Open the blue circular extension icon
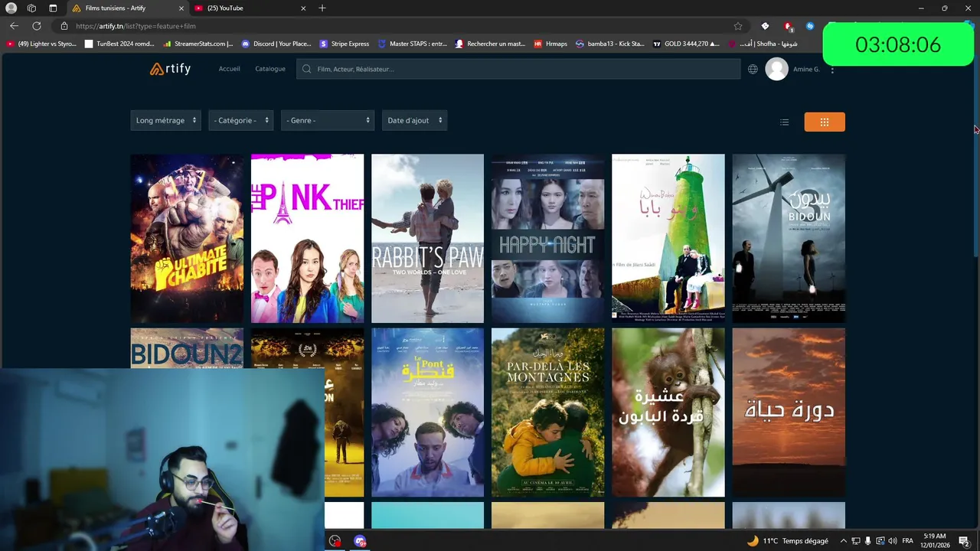 tap(809, 26)
